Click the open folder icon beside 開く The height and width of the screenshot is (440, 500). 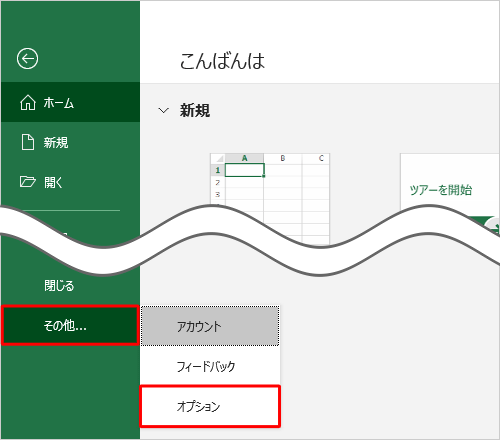(28, 182)
